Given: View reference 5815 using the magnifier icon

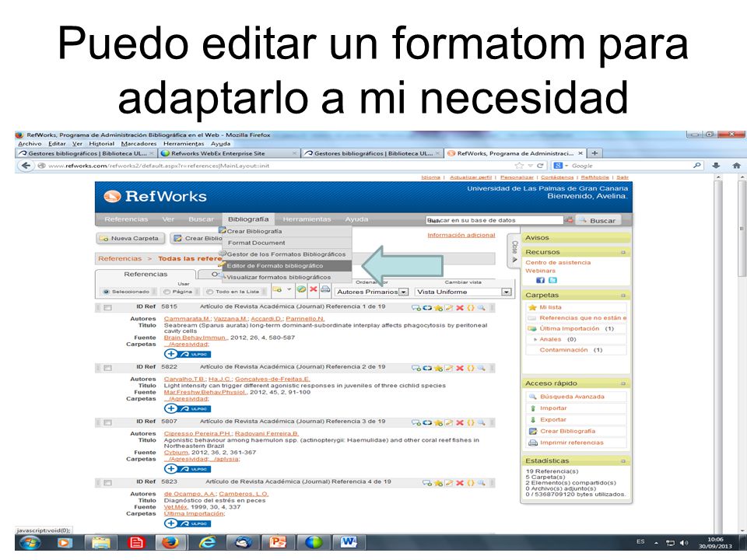Looking at the screenshot, I should [x=481, y=308].
